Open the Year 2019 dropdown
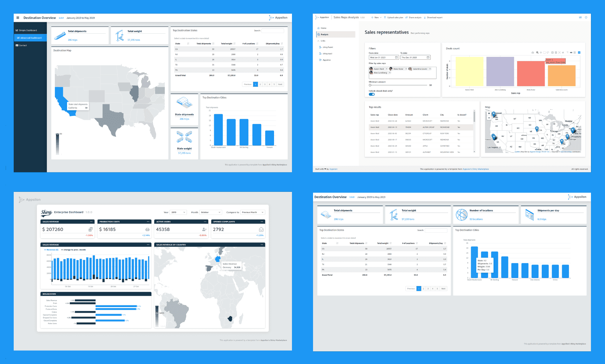Image resolution: width=605 pixels, height=364 pixels. coord(178,212)
